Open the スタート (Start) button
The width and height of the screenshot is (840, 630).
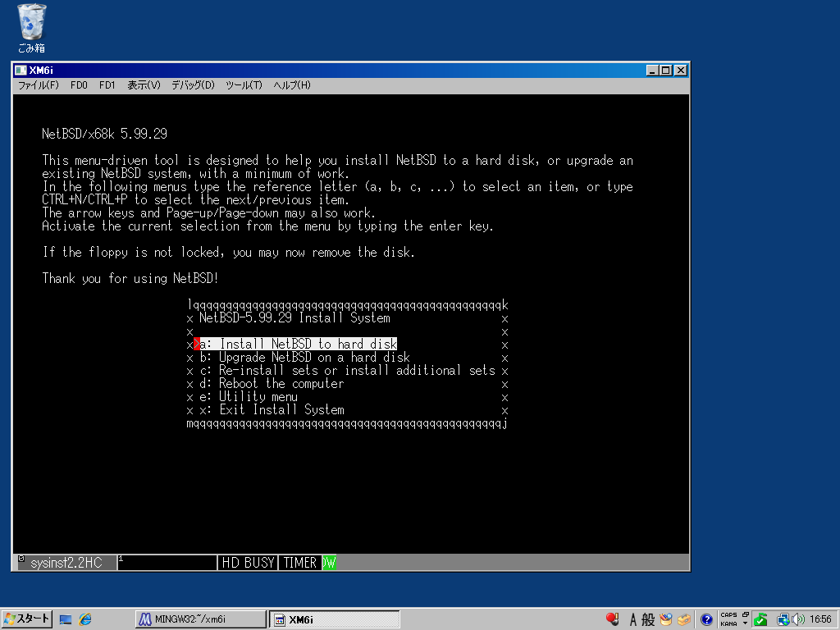(26, 619)
